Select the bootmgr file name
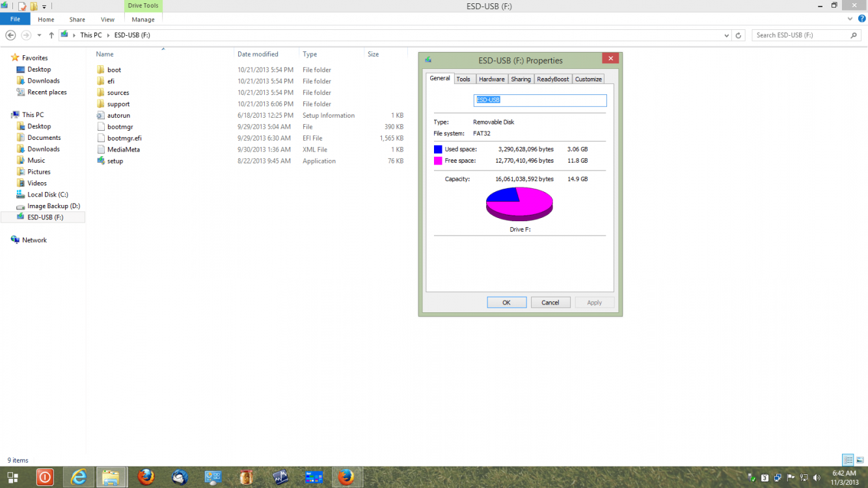The image size is (868, 488). 119,127
